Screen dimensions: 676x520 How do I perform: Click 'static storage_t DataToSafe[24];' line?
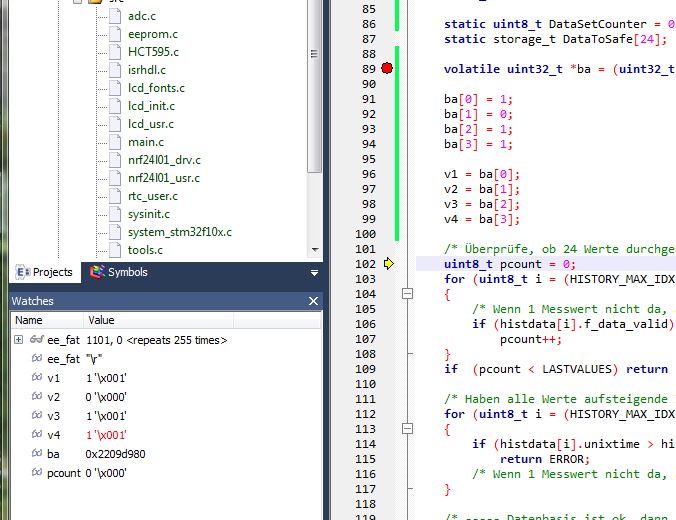556,39
